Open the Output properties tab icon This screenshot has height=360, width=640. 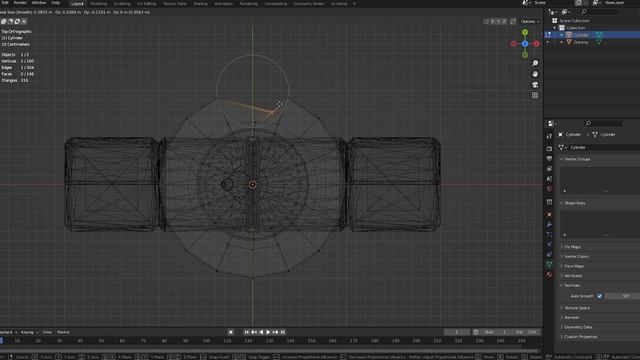[x=549, y=158]
